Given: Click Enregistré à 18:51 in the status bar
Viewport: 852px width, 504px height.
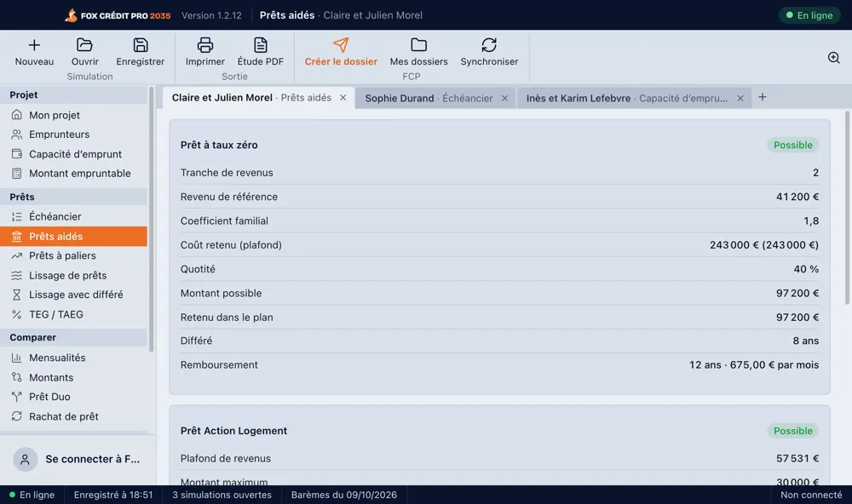Looking at the screenshot, I should (x=113, y=495).
